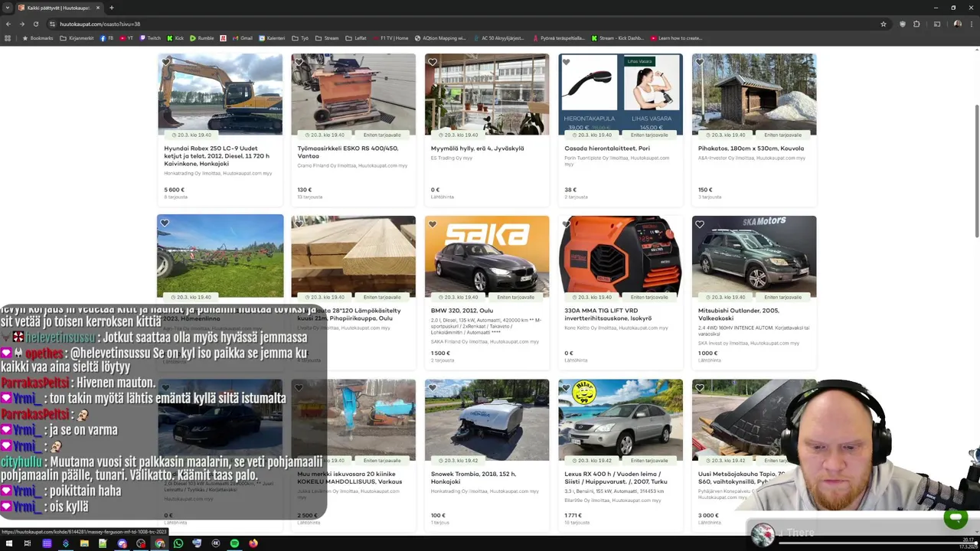The height and width of the screenshot is (551, 980).
Task: Bookmark this page with the star icon
Action: (x=884, y=24)
